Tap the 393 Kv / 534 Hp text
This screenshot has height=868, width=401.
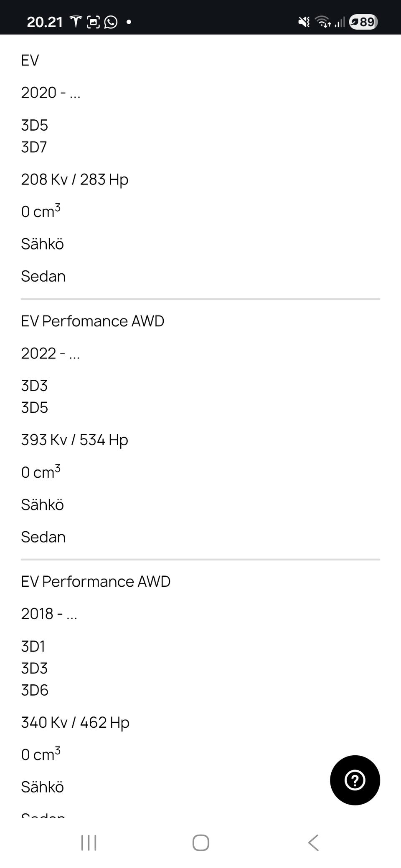[x=74, y=440]
